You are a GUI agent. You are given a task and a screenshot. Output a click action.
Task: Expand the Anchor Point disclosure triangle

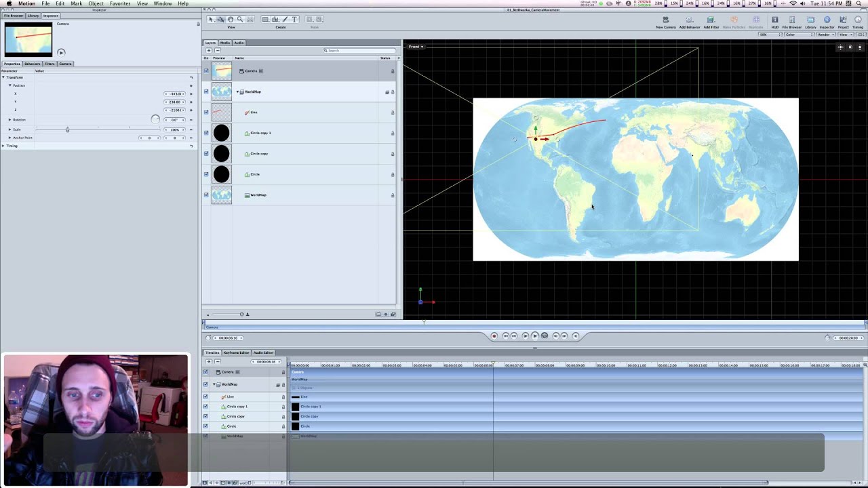(x=9, y=138)
